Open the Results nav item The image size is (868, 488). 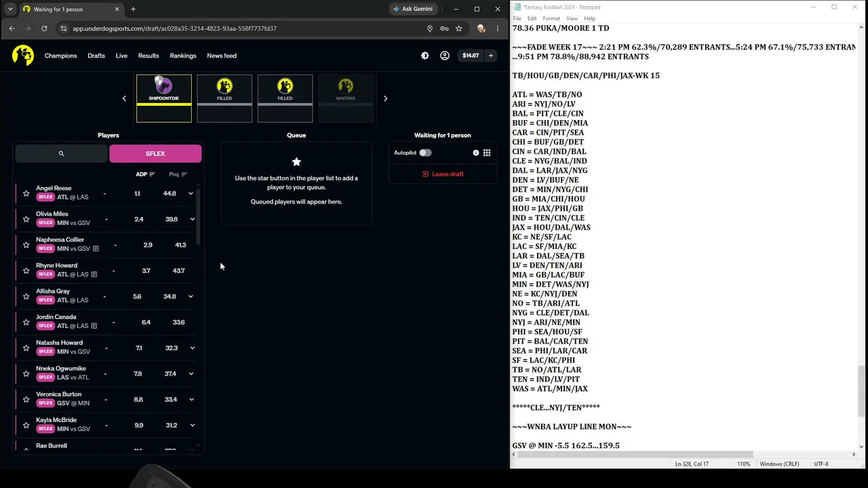[x=149, y=56]
